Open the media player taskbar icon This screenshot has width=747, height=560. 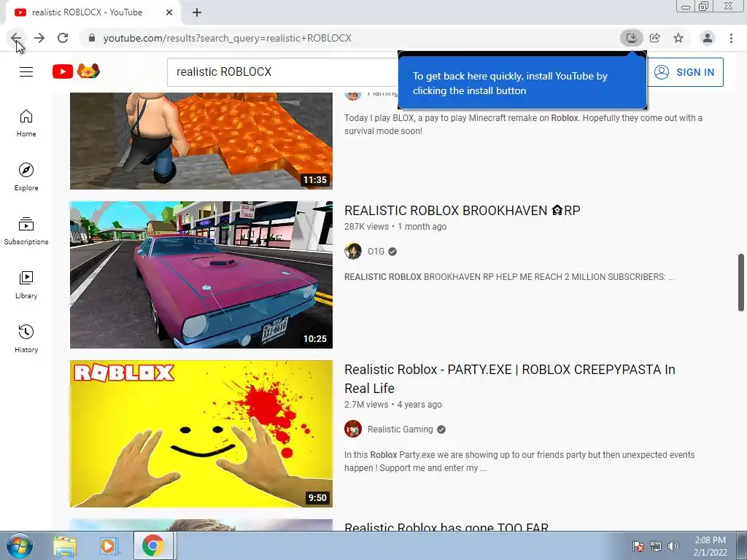tap(108, 546)
